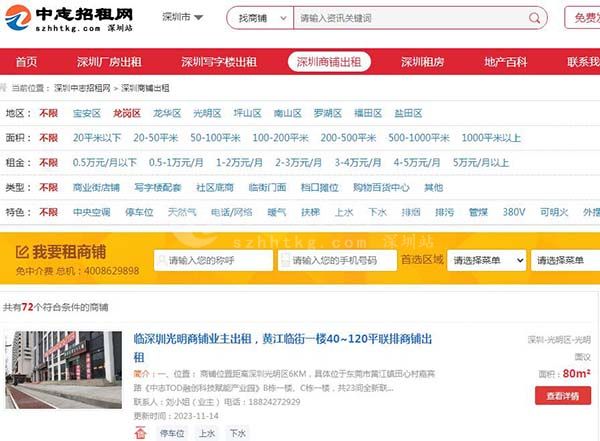The height and width of the screenshot is (441, 600).
Task: Filter type 社区底商
Action: pyautogui.click(x=215, y=187)
